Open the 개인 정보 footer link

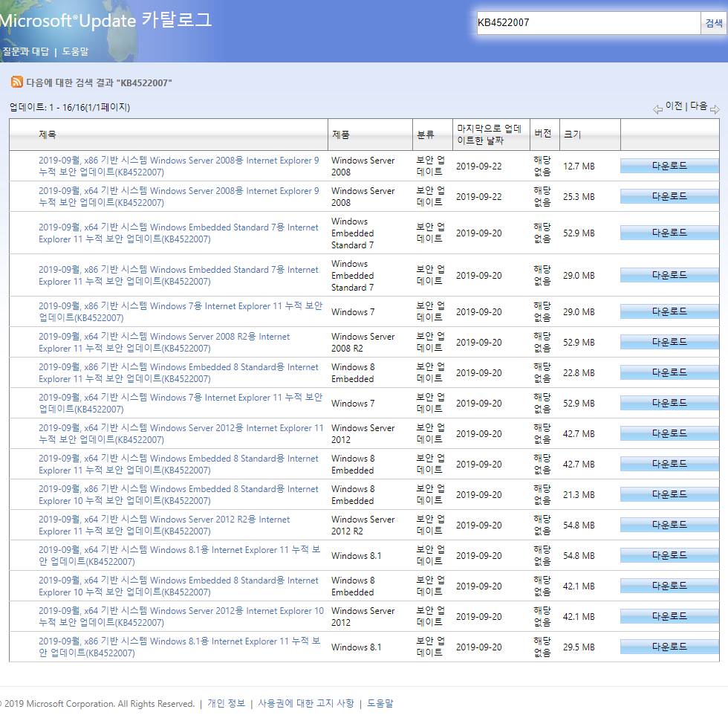[226, 703]
